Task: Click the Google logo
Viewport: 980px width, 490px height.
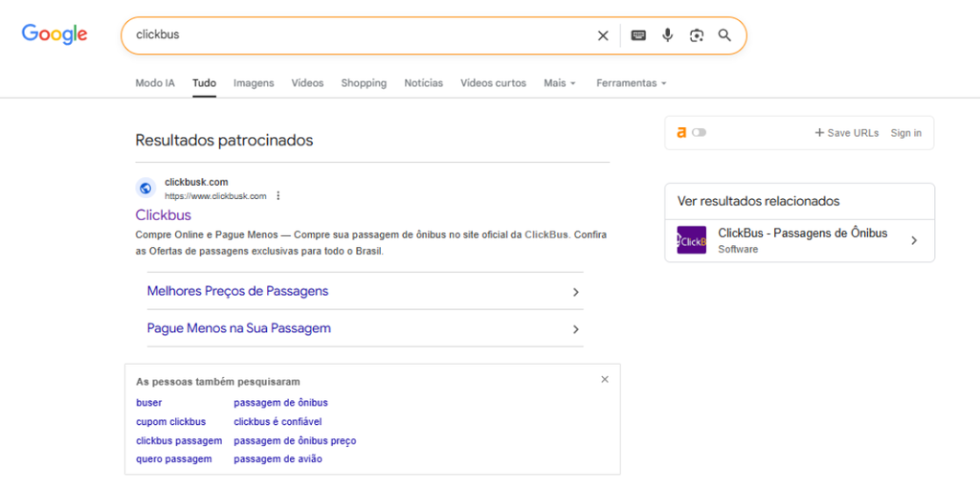Action: 55,34
